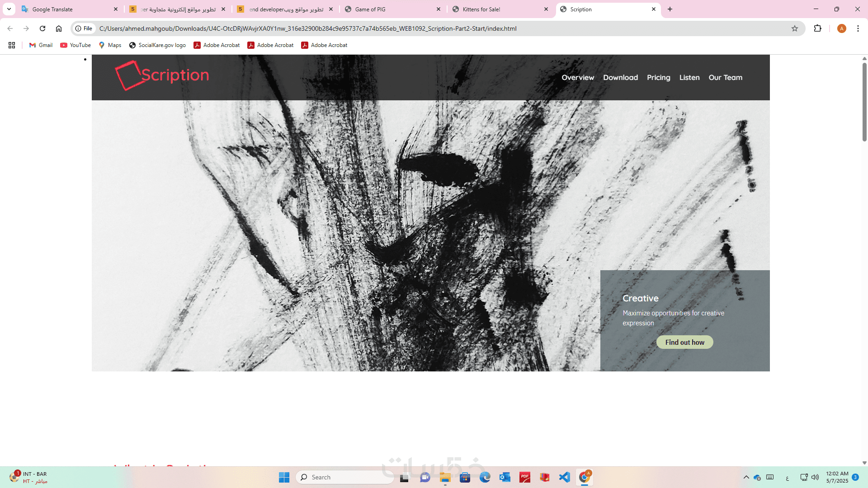Go to Our Team section

click(x=725, y=78)
